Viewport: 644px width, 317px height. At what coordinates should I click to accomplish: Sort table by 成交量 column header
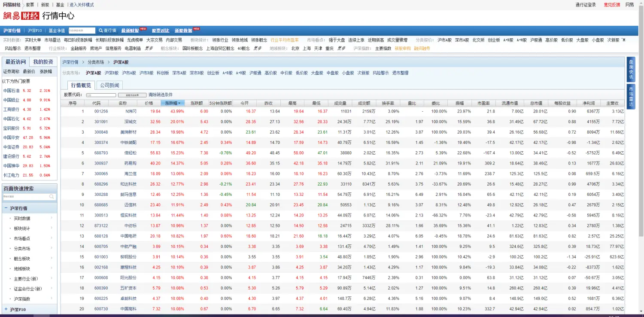tap(340, 103)
